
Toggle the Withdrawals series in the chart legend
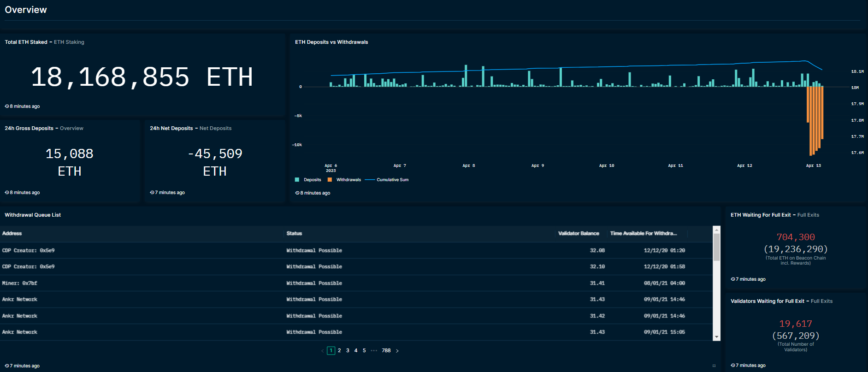pos(344,180)
